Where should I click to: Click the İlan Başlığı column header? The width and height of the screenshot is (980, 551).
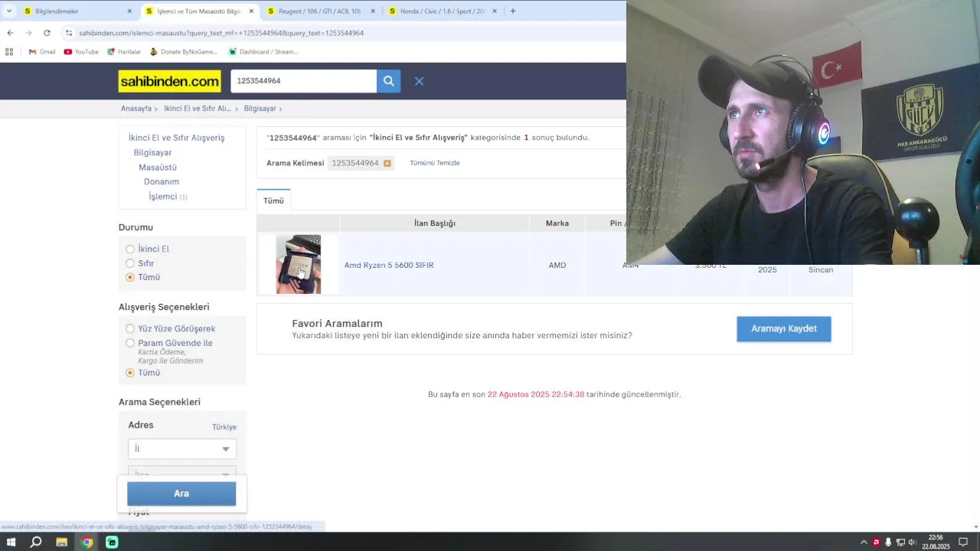[434, 223]
